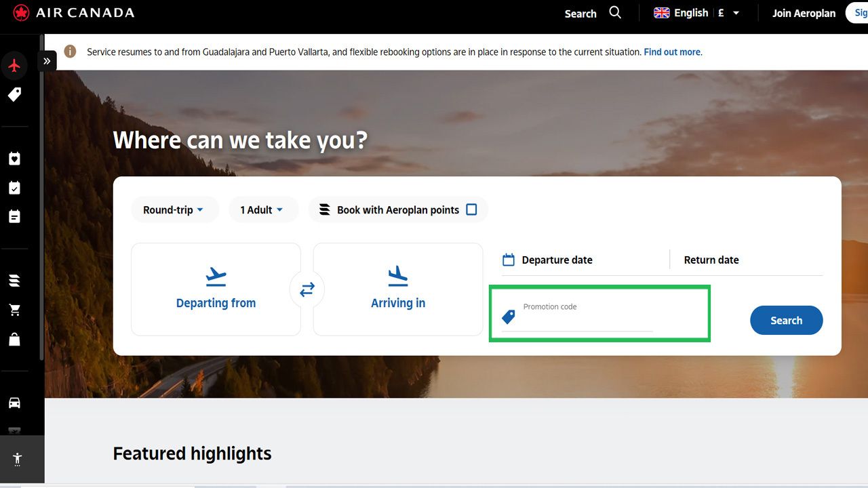Click the deals tag icon in sidebar
Screen dimensions: 868x488
15,94
